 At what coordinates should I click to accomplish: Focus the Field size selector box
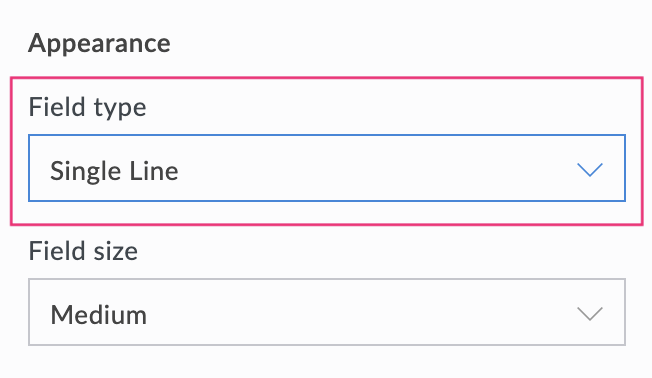[x=327, y=312]
